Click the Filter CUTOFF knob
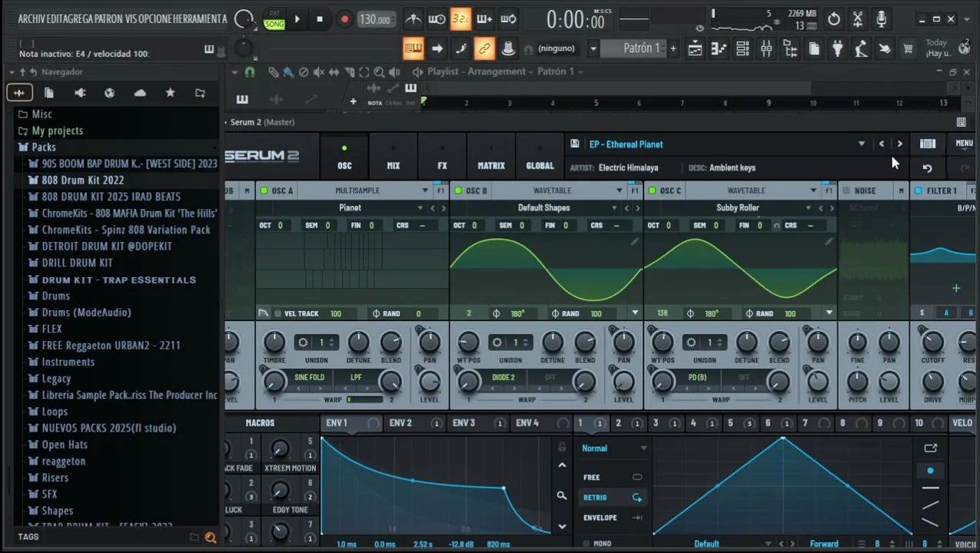This screenshot has width=980, height=553. tap(932, 343)
